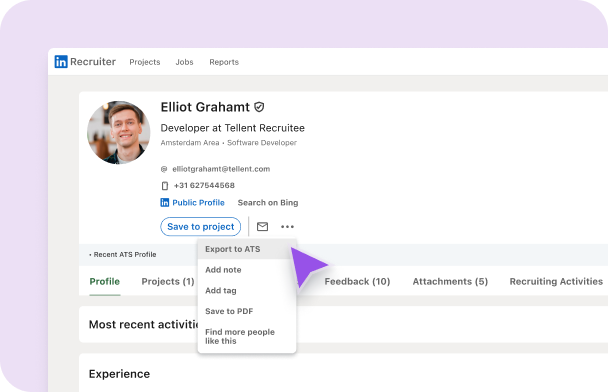Image resolution: width=608 pixels, height=392 pixels.
Task: Choose Add tag in the dropdown menu
Action: (x=247, y=290)
